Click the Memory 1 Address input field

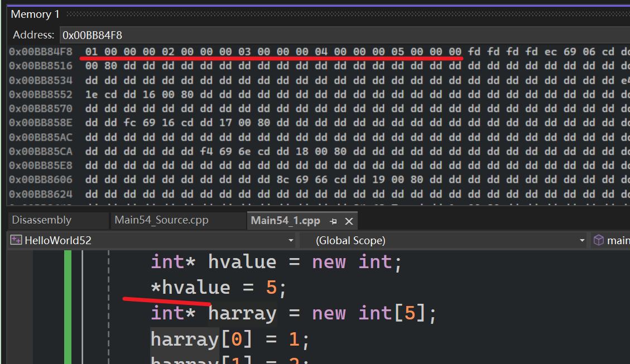[335, 35]
